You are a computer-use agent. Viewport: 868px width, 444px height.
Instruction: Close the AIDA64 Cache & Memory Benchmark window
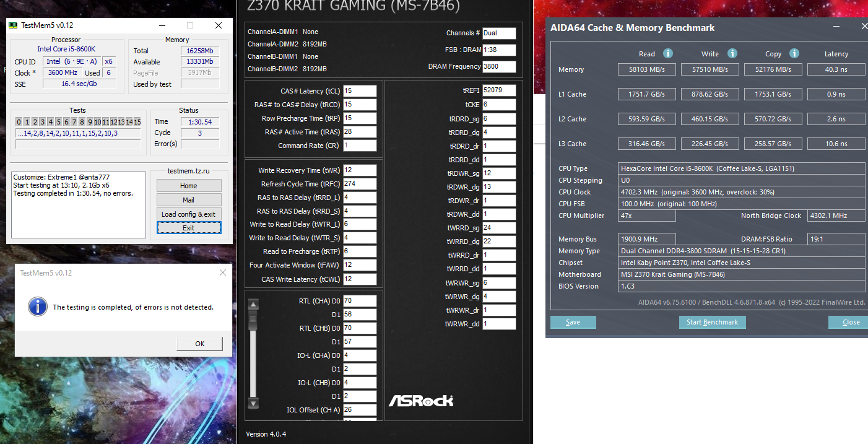[x=864, y=27]
